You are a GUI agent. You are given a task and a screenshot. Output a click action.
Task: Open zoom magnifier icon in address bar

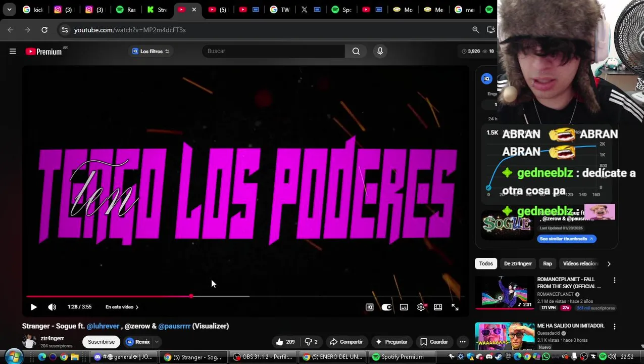[475, 30]
